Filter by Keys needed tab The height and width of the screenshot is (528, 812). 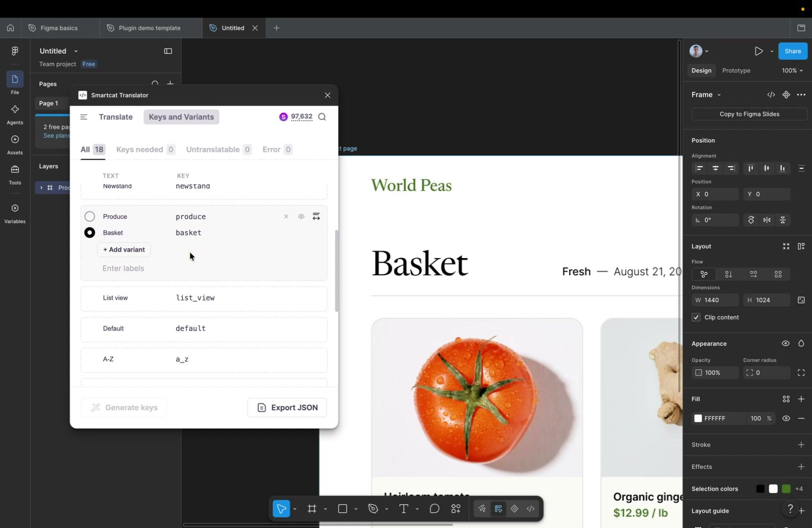pos(146,150)
